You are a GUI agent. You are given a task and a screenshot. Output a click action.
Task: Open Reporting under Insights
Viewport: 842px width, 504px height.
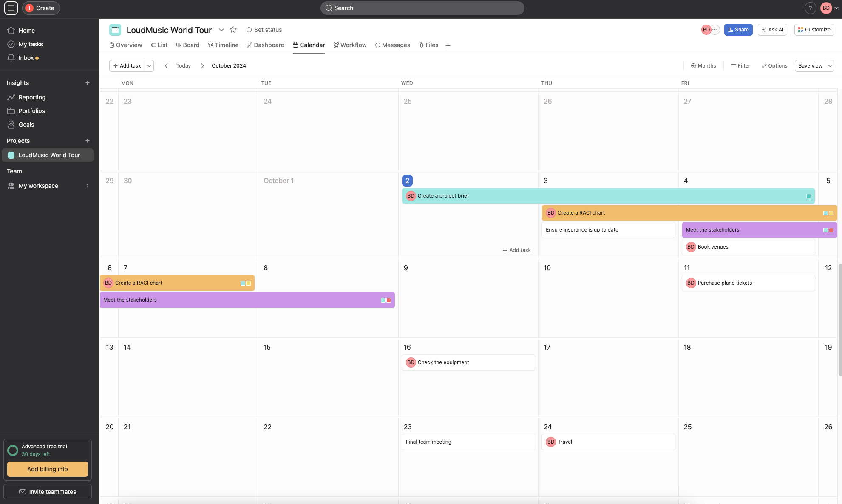(48, 97)
